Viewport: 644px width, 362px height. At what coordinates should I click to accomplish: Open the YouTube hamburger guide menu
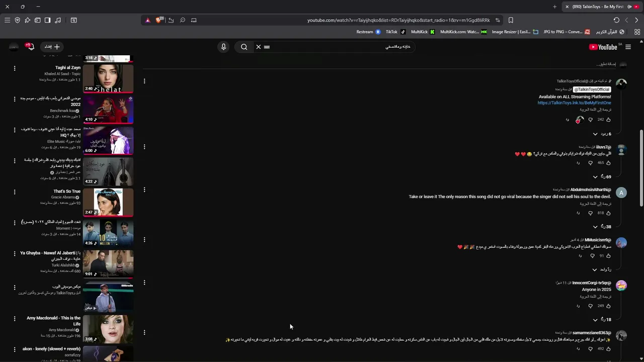click(x=628, y=47)
